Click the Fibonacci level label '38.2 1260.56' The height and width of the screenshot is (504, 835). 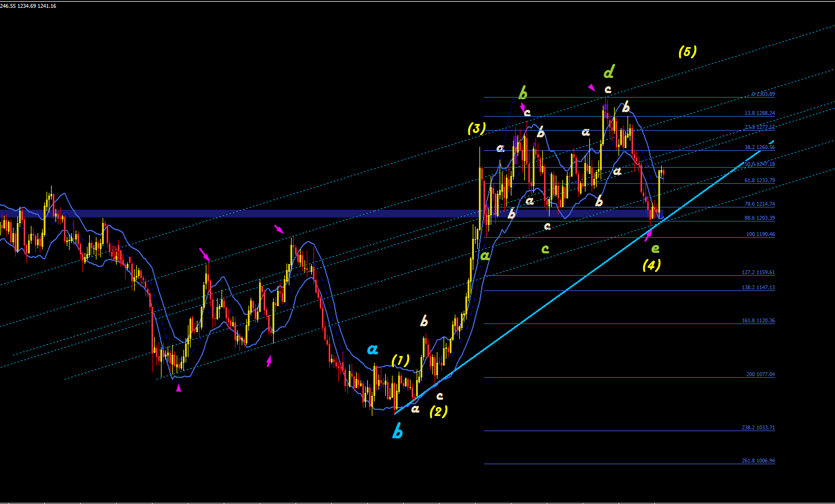pyautogui.click(x=759, y=147)
